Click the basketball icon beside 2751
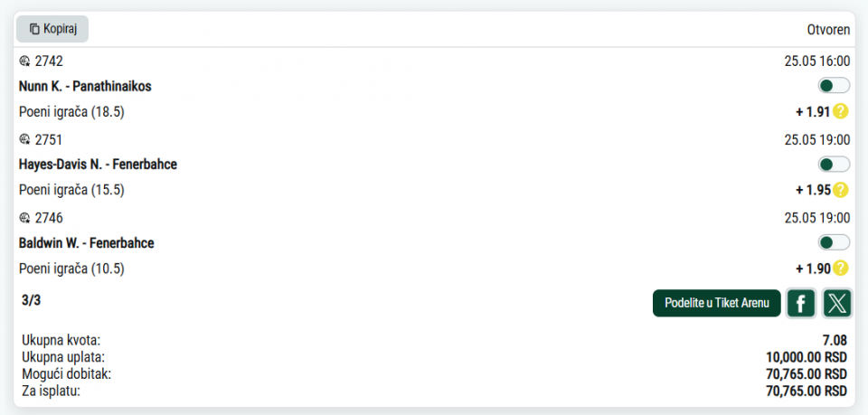Viewport: 868px width, 415px height. [x=24, y=139]
